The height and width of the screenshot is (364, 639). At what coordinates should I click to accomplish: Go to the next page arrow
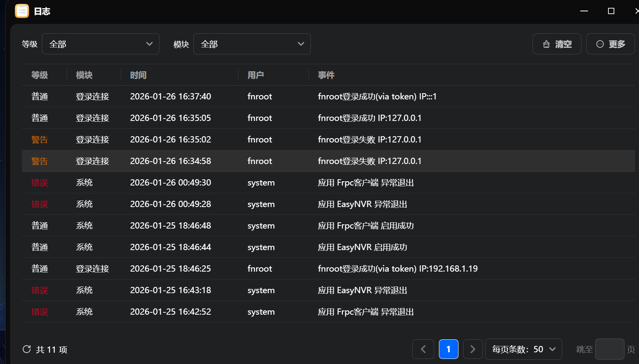pyautogui.click(x=473, y=349)
